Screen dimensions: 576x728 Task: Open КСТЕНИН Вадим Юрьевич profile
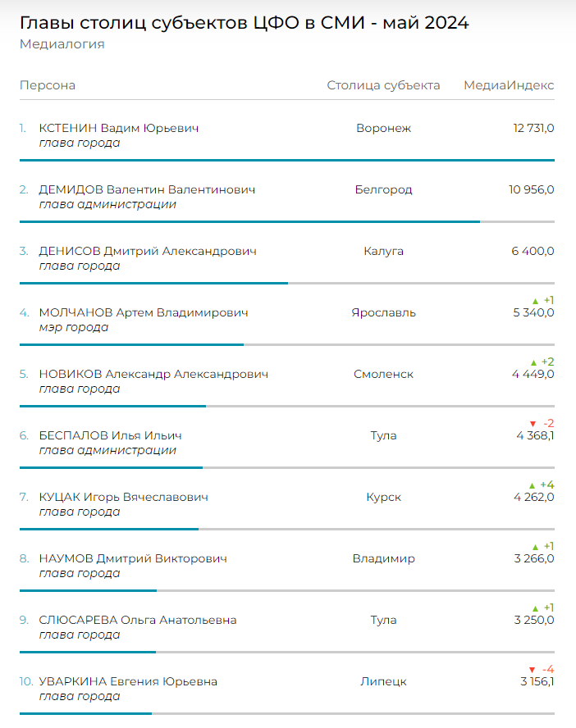pos(119,128)
